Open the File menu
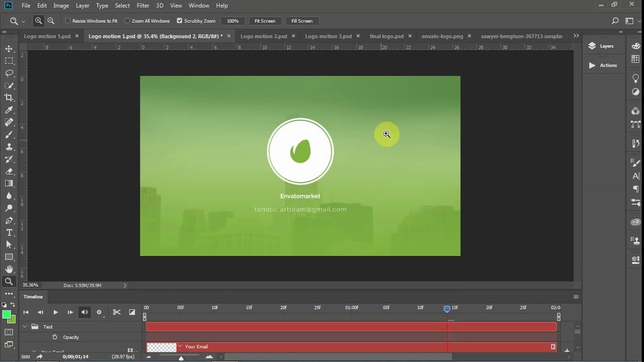Screen dimensions: 644x362 tap(26, 6)
